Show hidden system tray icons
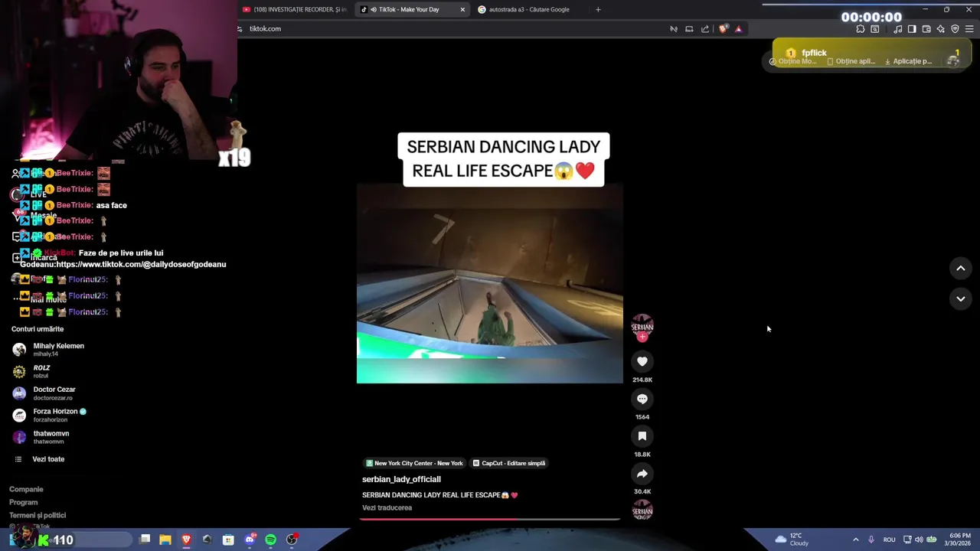The width and height of the screenshot is (980, 551). coord(855,540)
